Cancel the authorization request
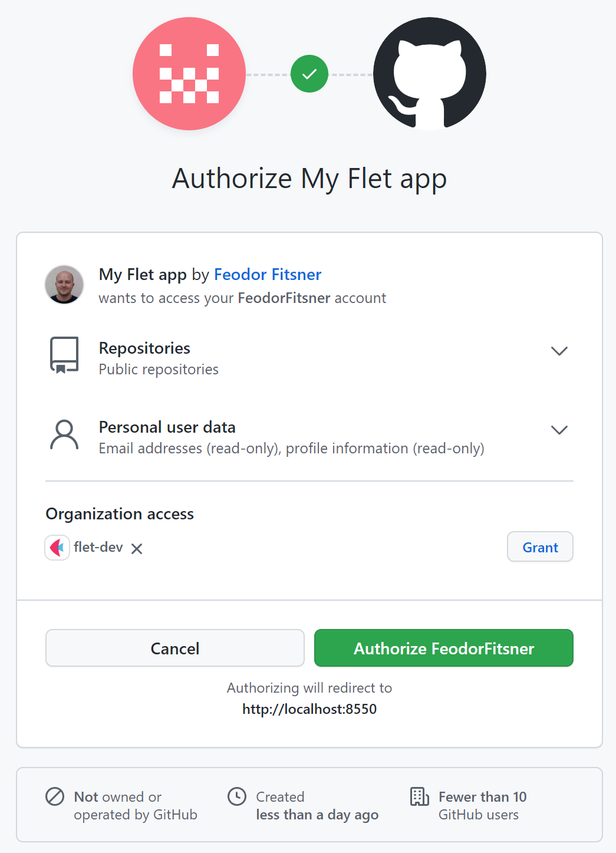The width and height of the screenshot is (616, 853). coord(174,648)
